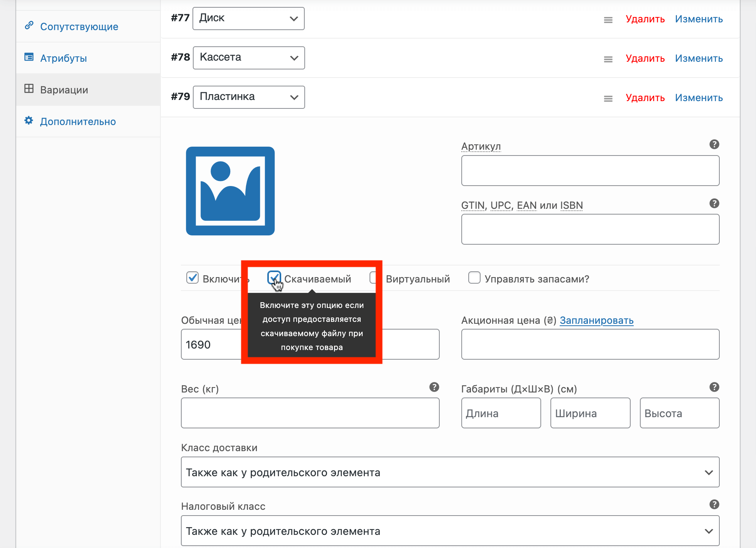Click the Высота dimension field
The image size is (756, 548).
tap(680, 413)
